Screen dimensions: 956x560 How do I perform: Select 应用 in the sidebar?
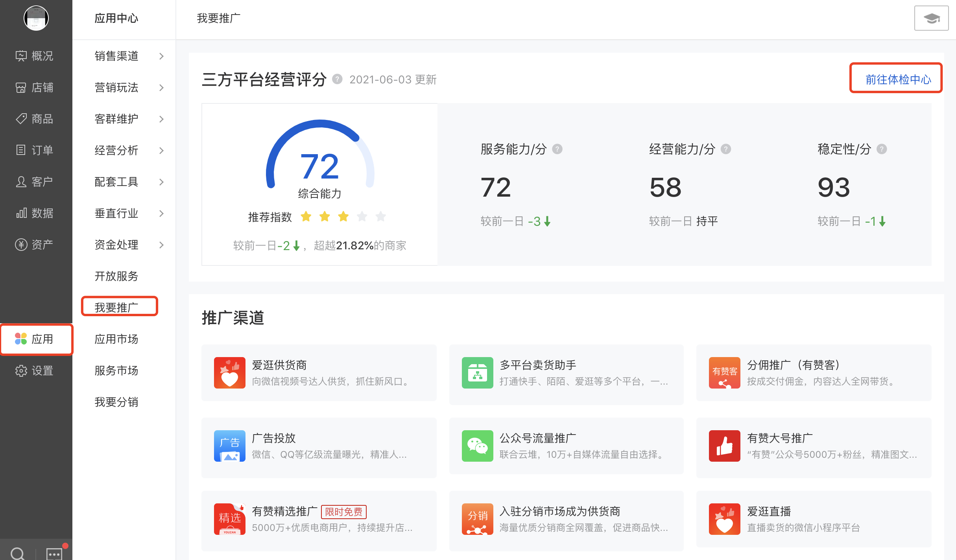click(x=36, y=339)
